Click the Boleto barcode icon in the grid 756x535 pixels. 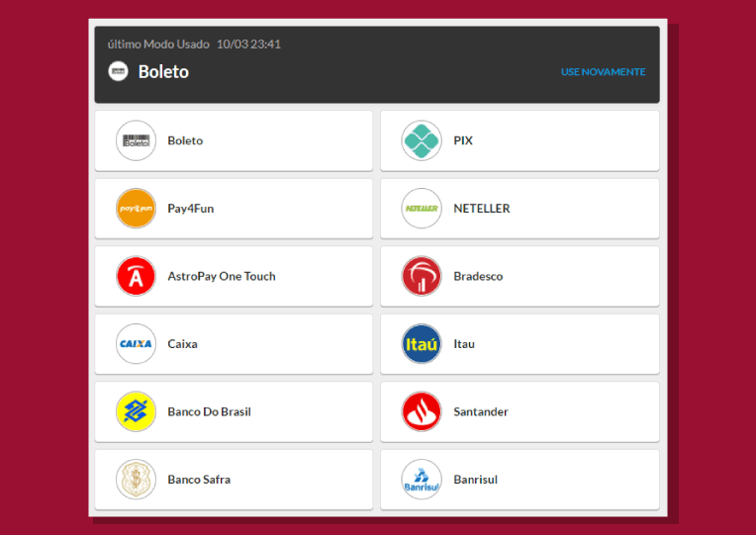pyautogui.click(x=136, y=140)
